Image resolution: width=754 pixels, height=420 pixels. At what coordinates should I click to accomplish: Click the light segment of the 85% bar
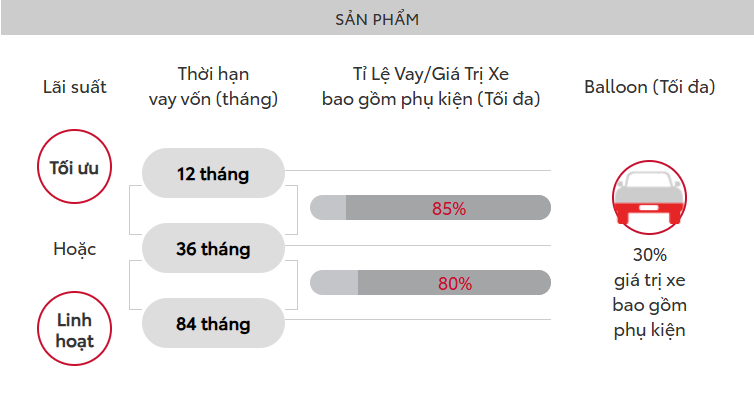tap(328, 208)
